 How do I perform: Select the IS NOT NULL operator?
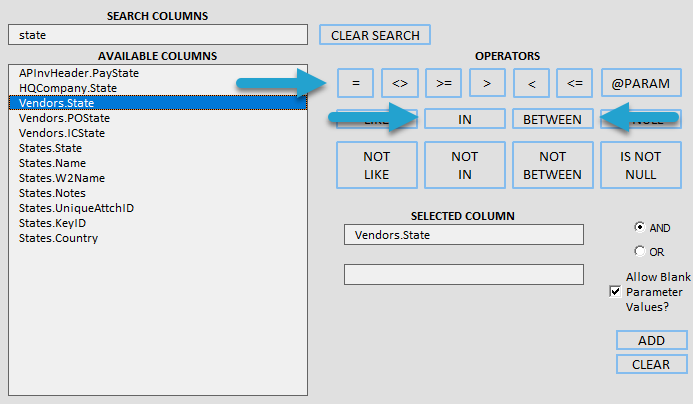(640, 165)
